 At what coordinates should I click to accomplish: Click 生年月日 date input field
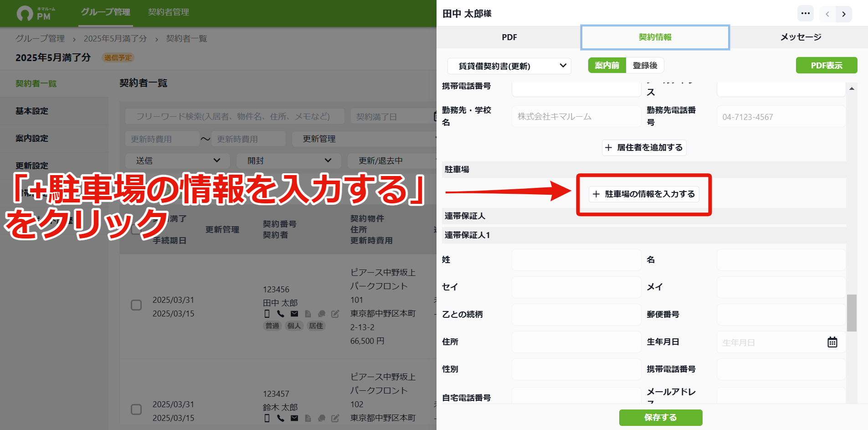[x=781, y=342]
